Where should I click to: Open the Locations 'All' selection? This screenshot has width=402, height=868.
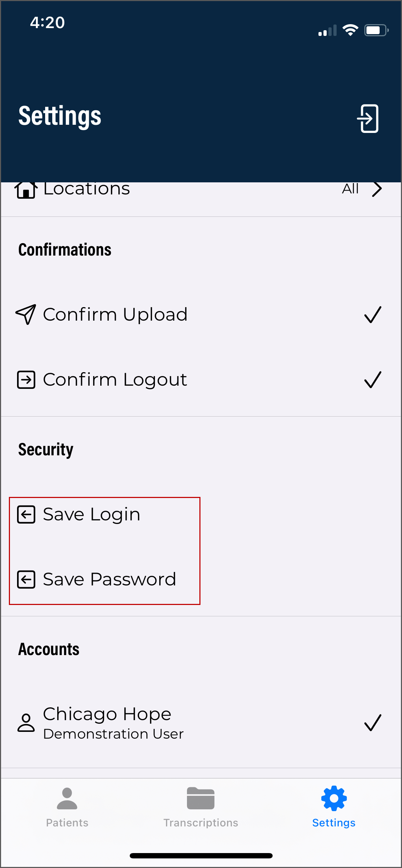pos(350,189)
